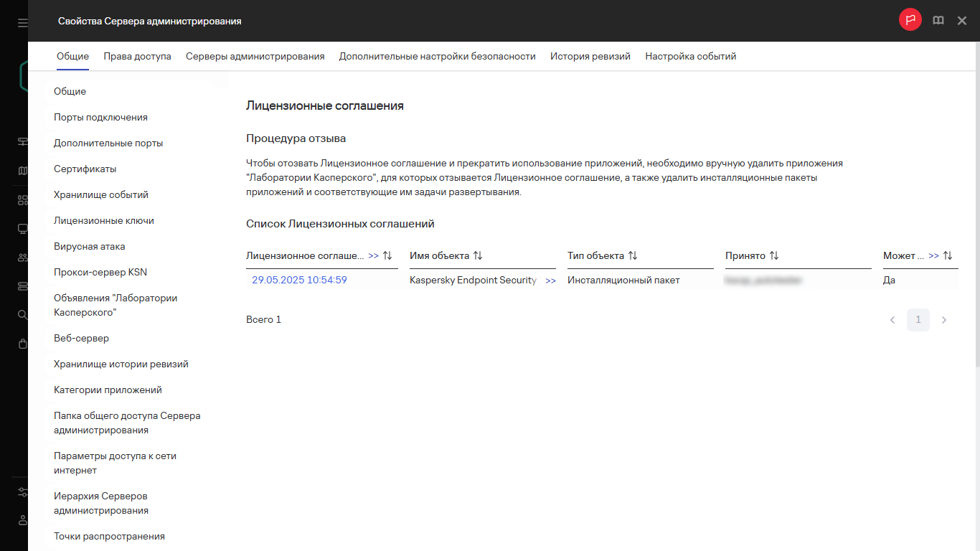Image resolution: width=980 pixels, height=551 pixels.
Task: Sort the Может column arrows
Action: (x=948, y=256)
